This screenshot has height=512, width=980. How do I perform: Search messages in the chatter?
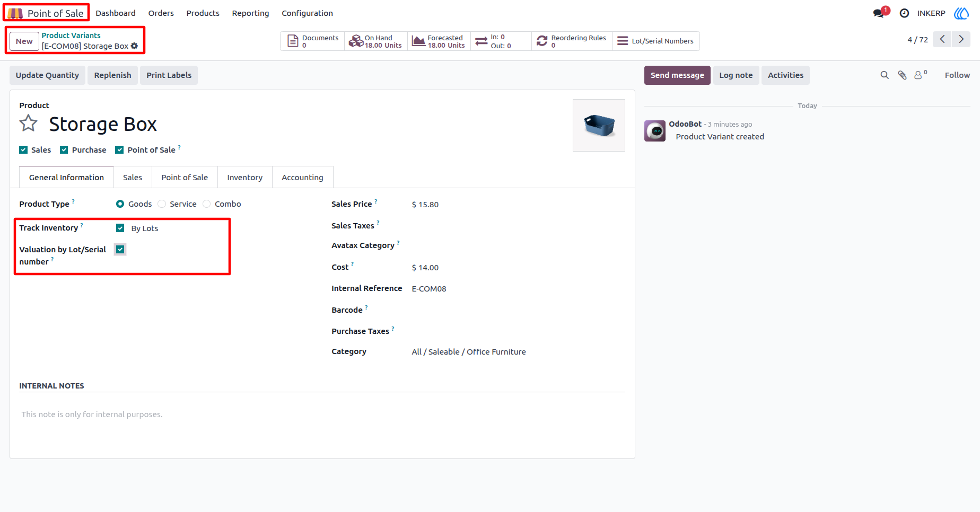(885, 75)
